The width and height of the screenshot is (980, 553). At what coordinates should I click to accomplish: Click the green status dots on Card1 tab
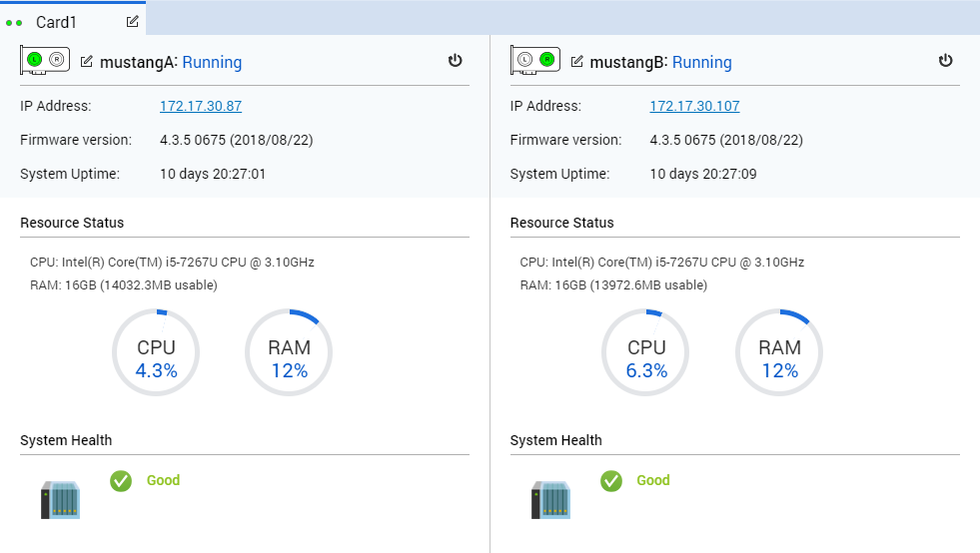14,23
